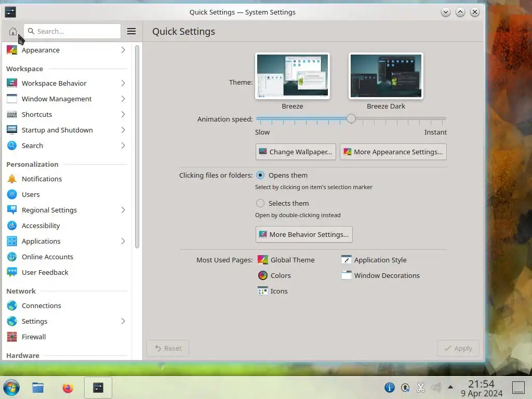
Task: Click More Appearance Settings button
Action: pos(393,152)
